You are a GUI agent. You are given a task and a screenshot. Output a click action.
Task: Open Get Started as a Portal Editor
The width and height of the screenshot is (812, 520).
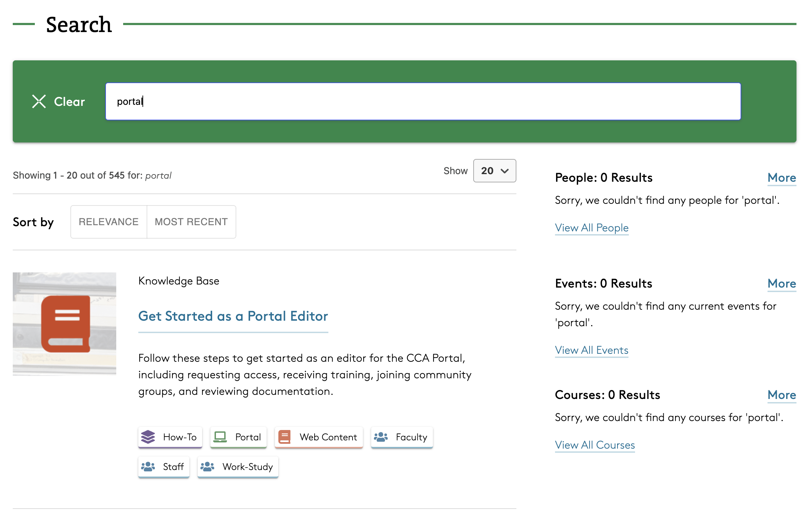(x=233, y=316)
